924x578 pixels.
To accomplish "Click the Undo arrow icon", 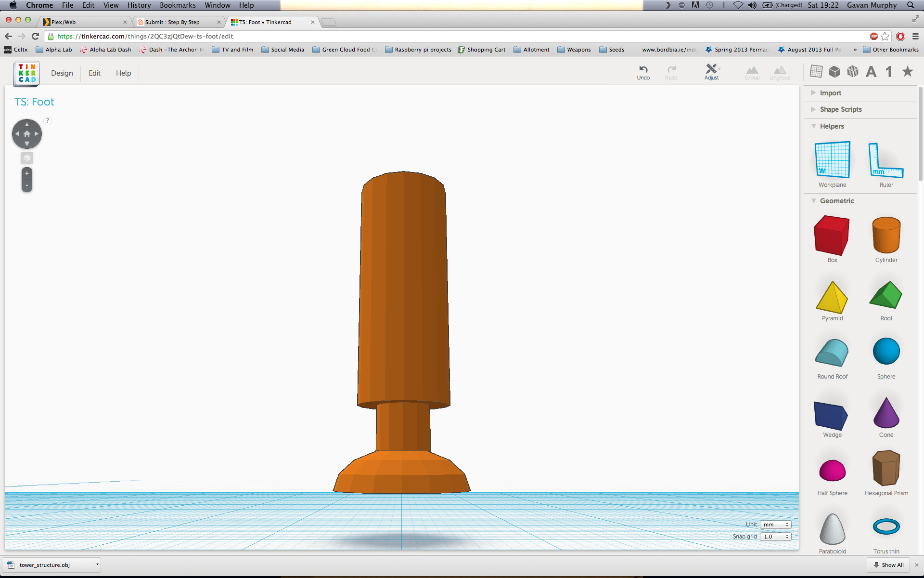I will pos(643,69).
